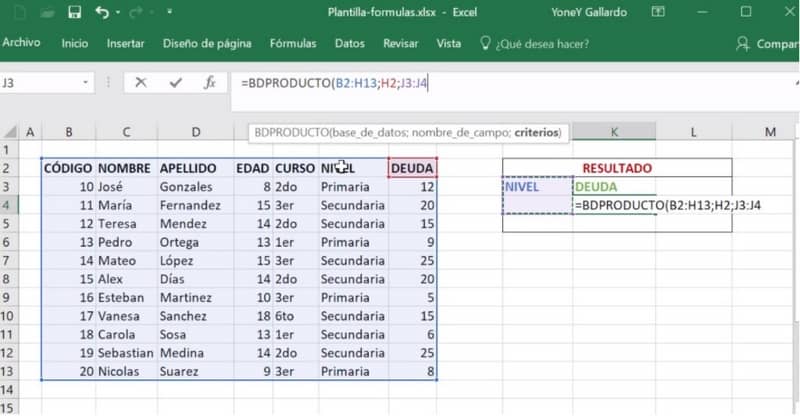Cancel formula entry with X icon

click(x=141, y=83)
